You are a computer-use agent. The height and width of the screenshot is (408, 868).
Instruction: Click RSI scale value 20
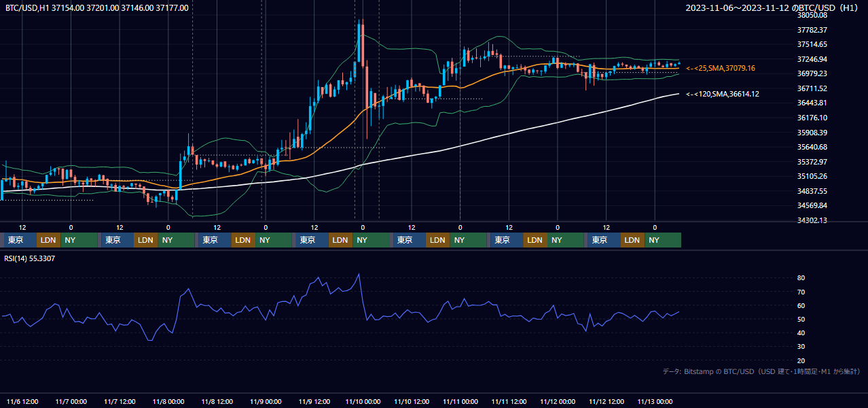[x=801, y=360]
